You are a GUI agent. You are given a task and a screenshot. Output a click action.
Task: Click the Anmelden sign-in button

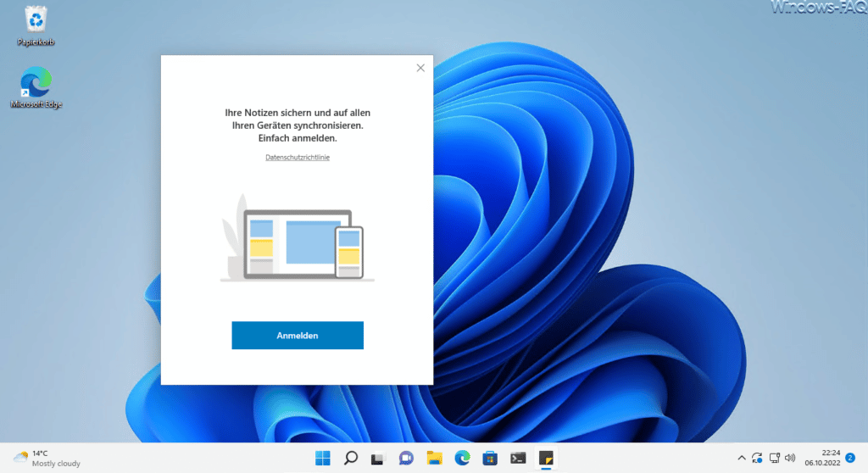tap(298, 335)
